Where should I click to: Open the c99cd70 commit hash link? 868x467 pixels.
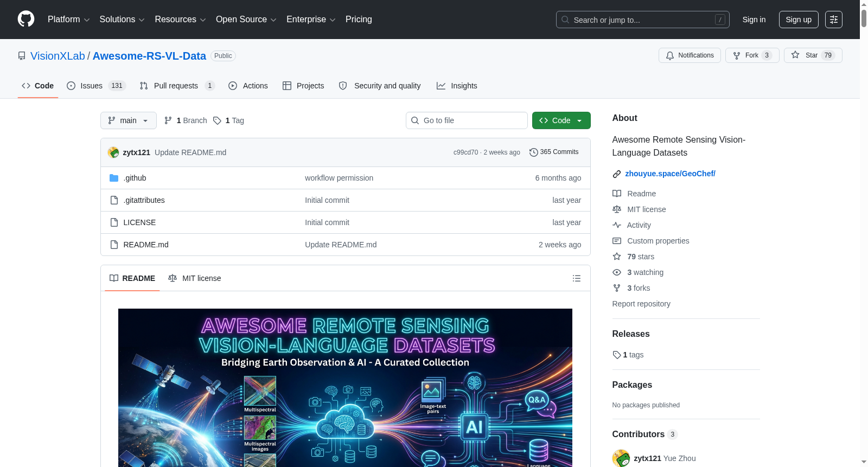466,152
